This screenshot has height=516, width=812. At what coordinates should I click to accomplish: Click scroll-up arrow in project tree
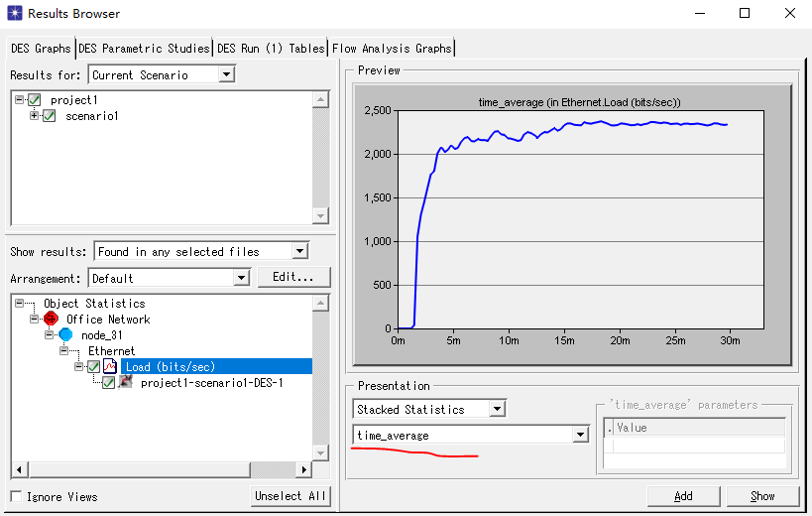click(x=320, y=99)
